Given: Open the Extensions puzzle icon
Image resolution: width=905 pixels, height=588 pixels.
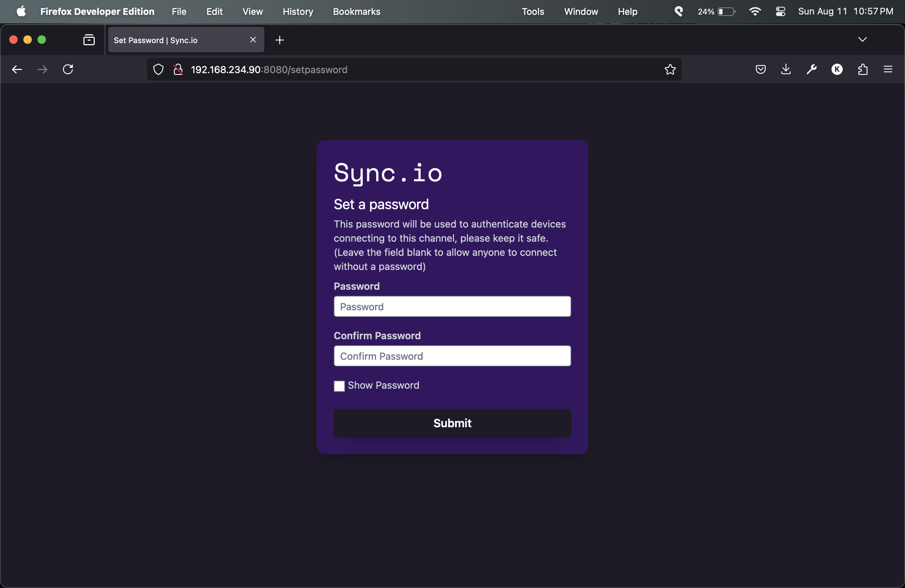Looking at the screenshot, I should point(863,70).
